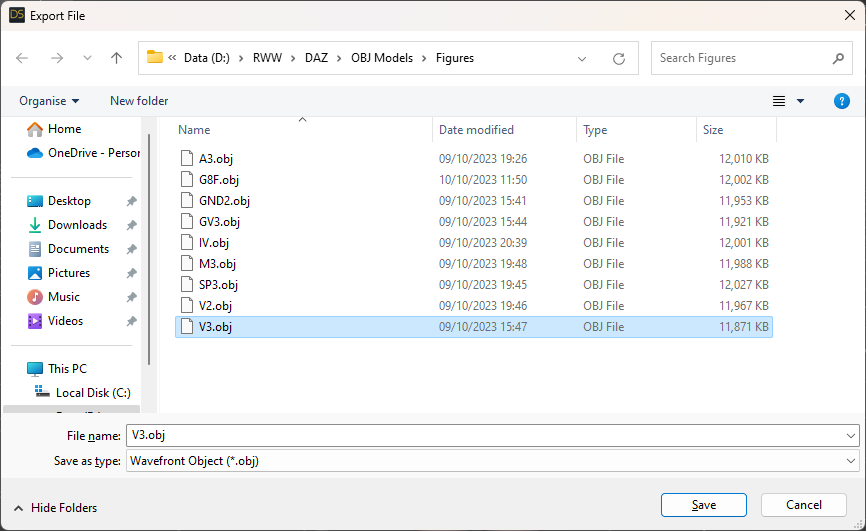Refresh the Figures folder view

coord(619,58)
